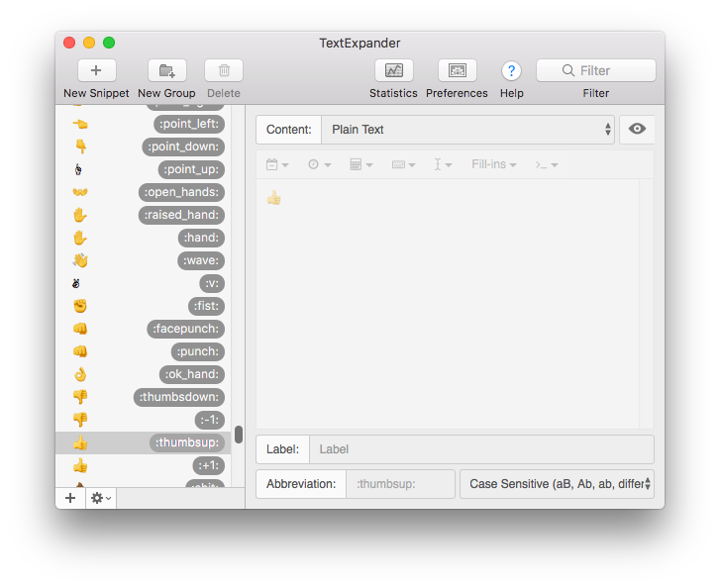Click the victory hand emoji beside :v:
Screen dimensions: 720x588
pyautogui.click(x=76, y=283)
